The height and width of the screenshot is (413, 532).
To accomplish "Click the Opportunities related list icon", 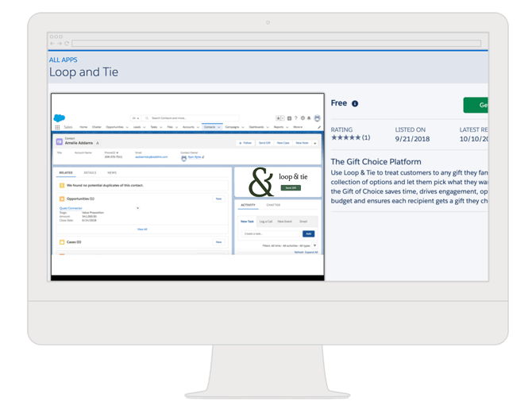I will click(62, 199).
